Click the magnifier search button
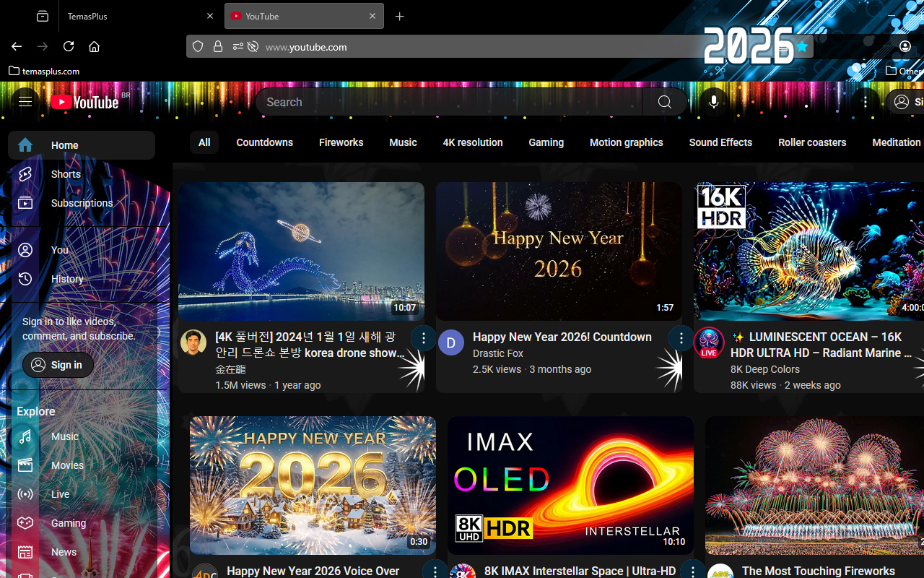 (x=664, y=102)
